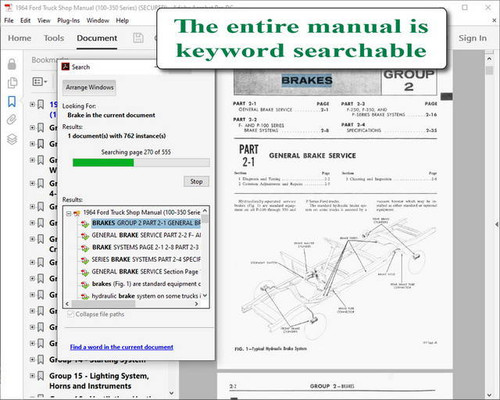Click results horizontal scrollbar right arrow
Viewport: 500px width, 400px height.
click(x=196, y=304)
